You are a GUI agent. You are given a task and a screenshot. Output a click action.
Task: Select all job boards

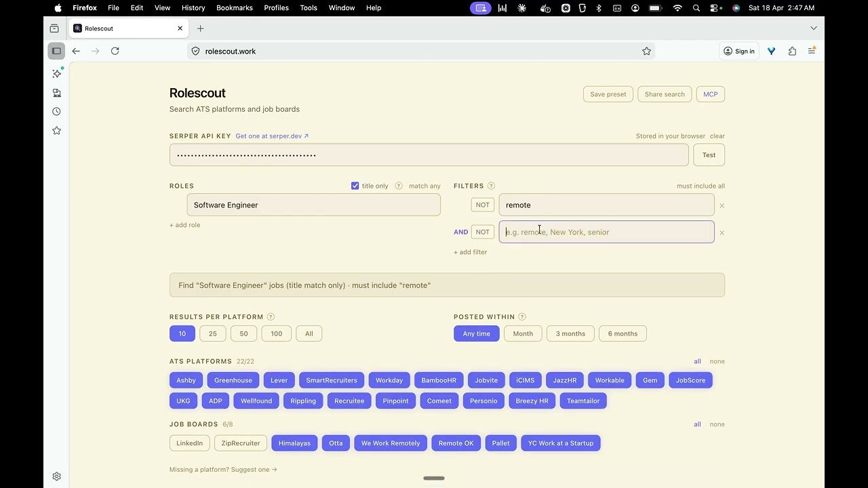[x=697, y=424]
